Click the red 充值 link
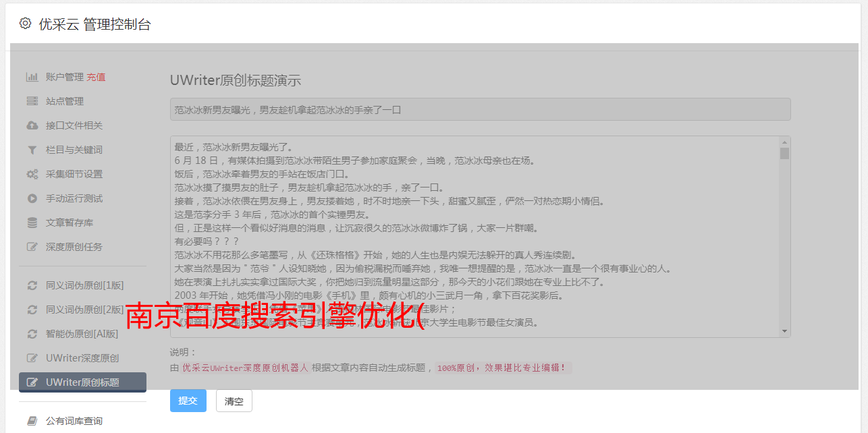This screenshot has height=433, width=868. (x=96, y=77)
